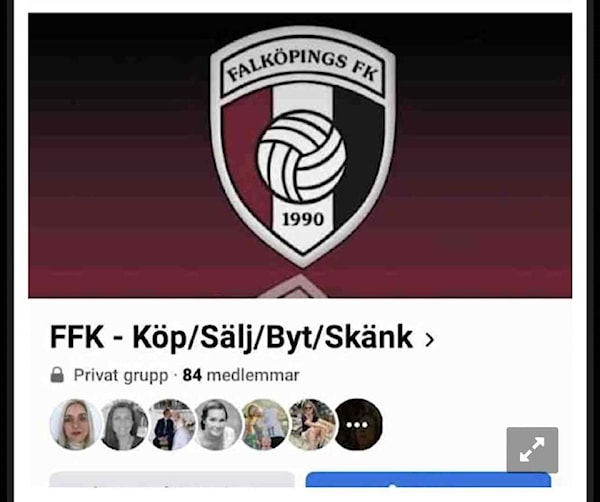Open the 84 medlemmar member list
Screen dimensions: 600x502
pos(241,375)
